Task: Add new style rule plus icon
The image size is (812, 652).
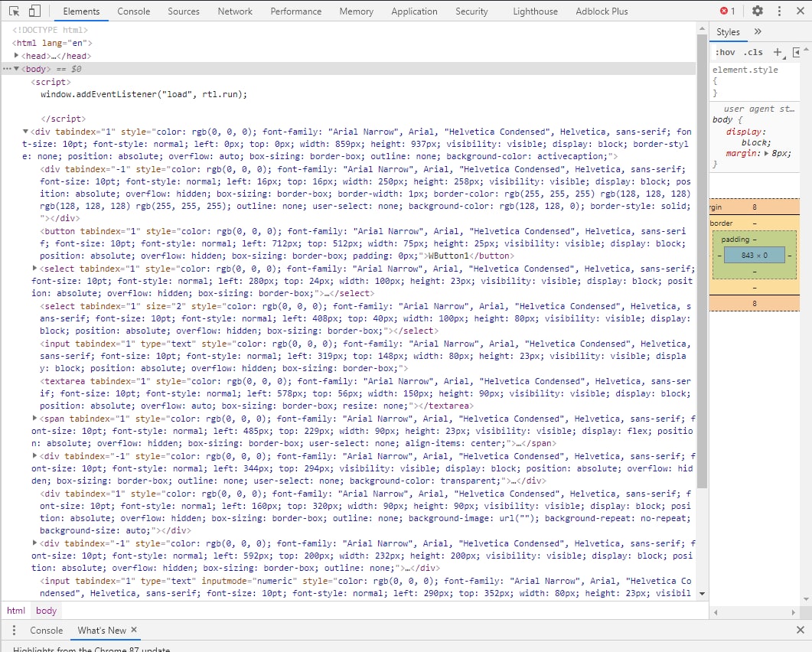Action: click(x=778, y=52)
